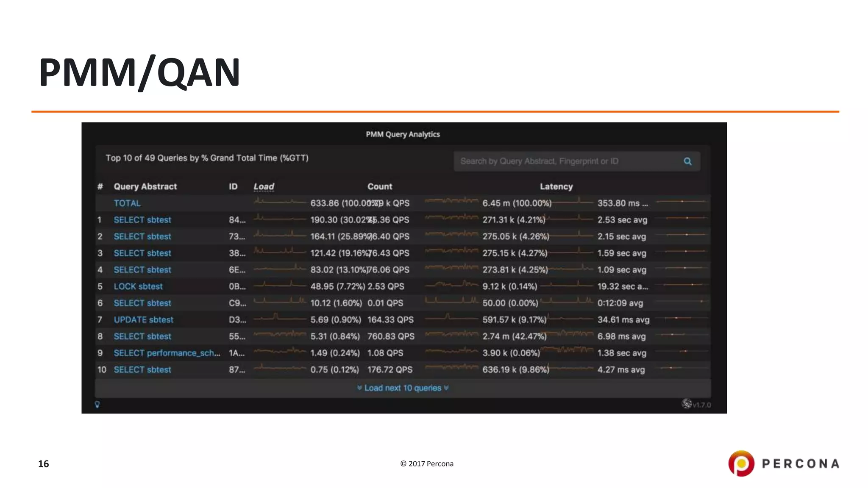
Task: Click the 1.08 QPS value
Action: [385, 353]
